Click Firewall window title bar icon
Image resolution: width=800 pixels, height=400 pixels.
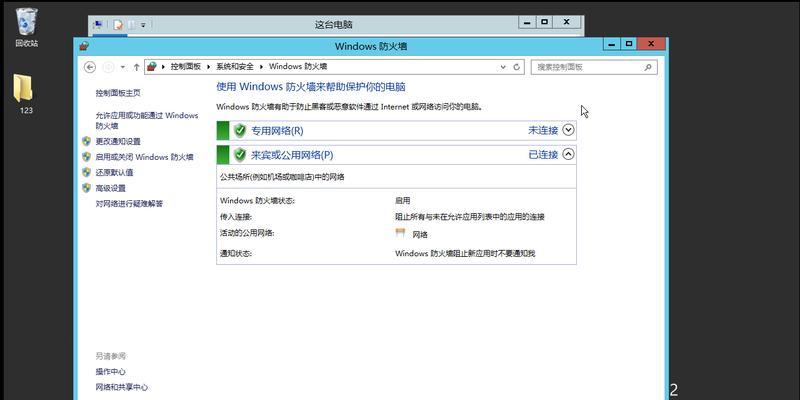click(84, 46)
